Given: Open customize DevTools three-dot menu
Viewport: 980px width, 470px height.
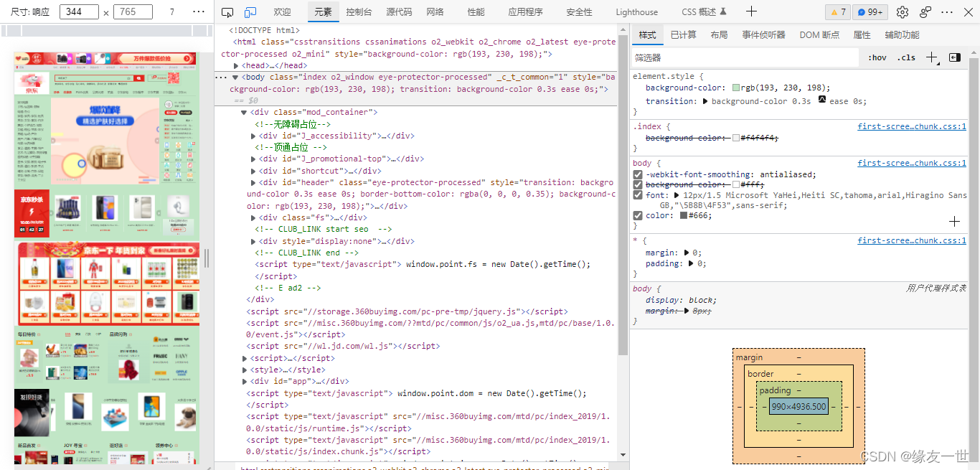Looking at the screenshot, I should point(947,12).
